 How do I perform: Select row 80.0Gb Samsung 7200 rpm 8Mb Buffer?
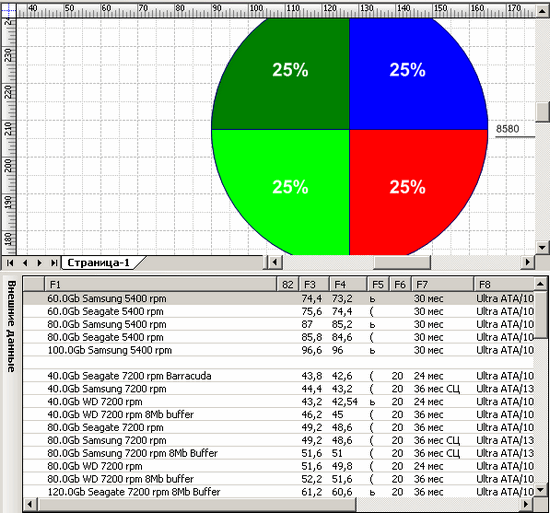[x=279, y=453]
